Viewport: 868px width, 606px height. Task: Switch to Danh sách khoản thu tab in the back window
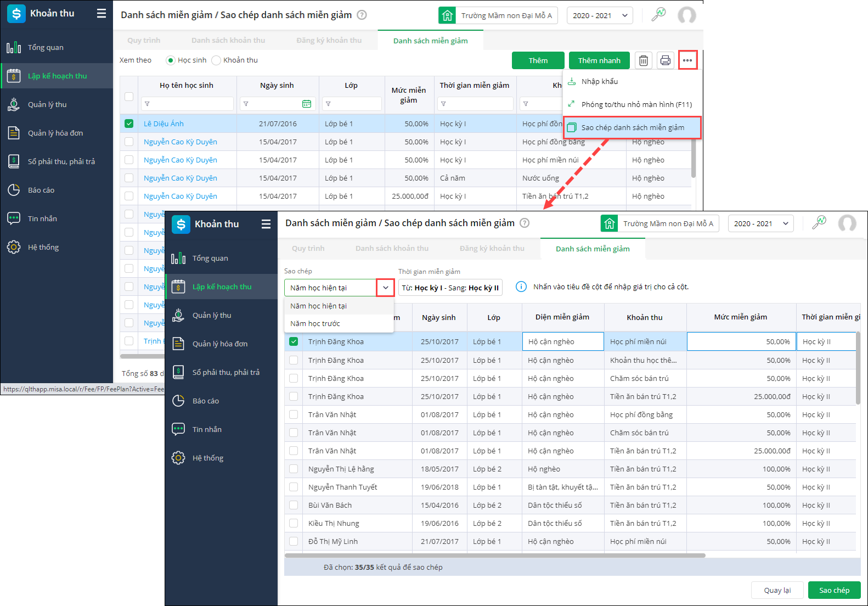(x=228, y=40)
